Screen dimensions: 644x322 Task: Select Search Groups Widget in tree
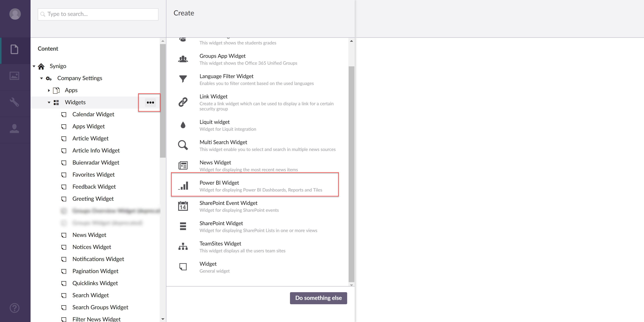[100, 307]
